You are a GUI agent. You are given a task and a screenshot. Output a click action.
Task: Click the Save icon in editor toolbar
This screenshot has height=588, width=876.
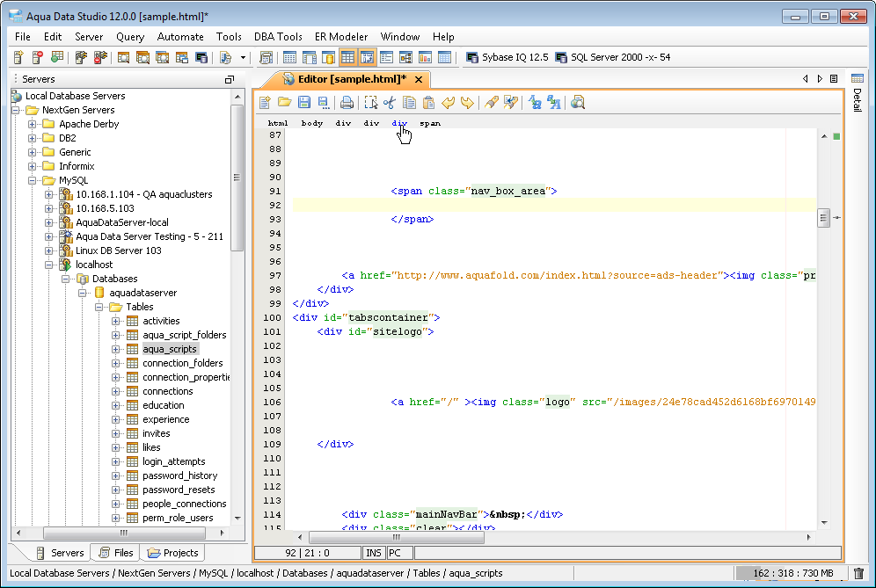click(304, 103)
